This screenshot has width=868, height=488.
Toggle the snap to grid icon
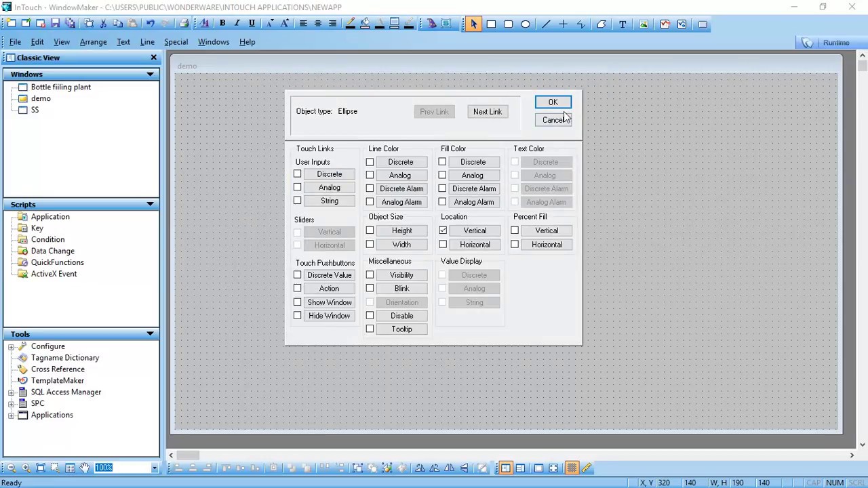pos(572,468)
